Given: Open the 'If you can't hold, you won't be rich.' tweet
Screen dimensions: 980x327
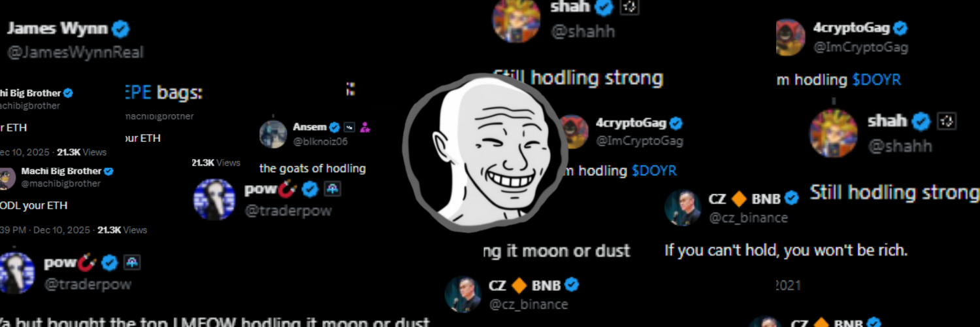Looking at the screenshot, I should point(786,250).
